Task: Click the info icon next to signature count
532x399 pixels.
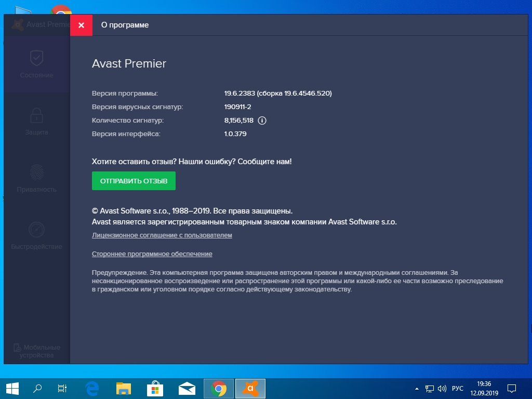Action: 262,121
